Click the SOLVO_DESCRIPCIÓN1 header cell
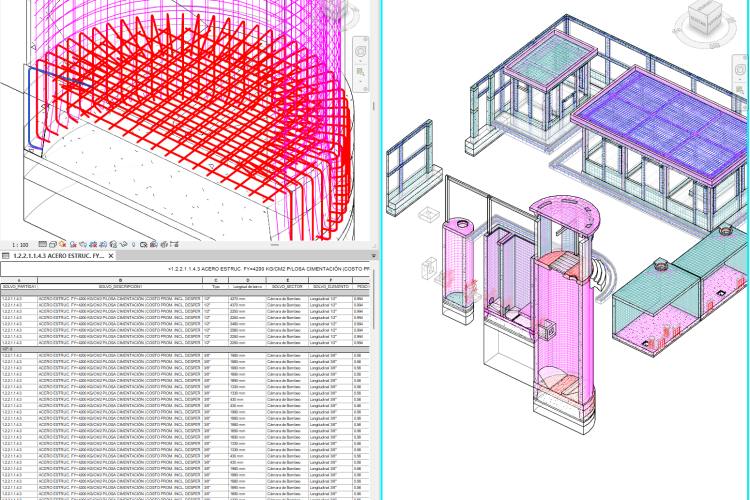Screen dimensions: 750x500 [120, 287]
